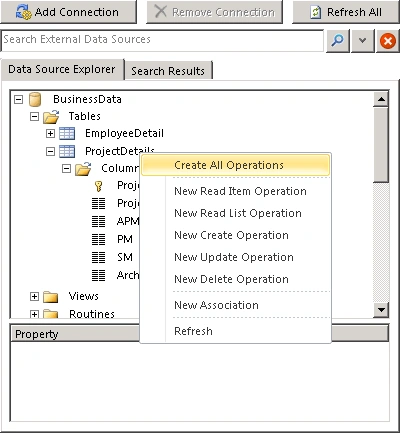This screenshot has width=400, height=433.
Task: Click the Add Connection button
Action: (68, 12)
